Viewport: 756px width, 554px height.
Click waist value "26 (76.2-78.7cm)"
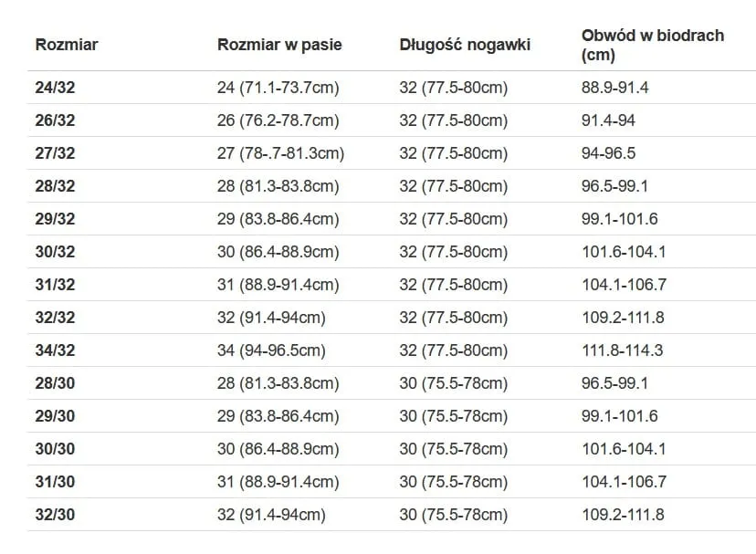[x=278, y=120]
